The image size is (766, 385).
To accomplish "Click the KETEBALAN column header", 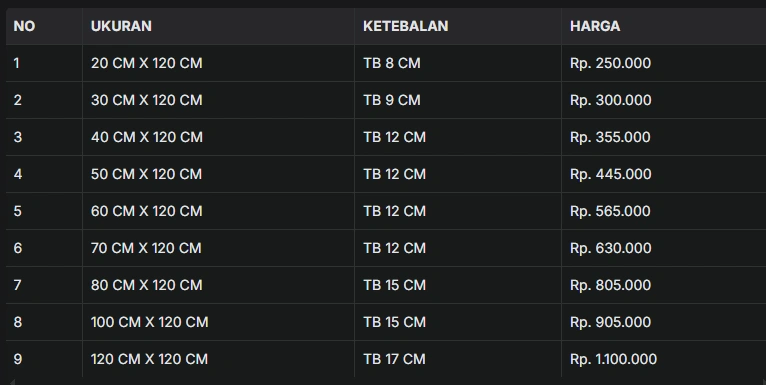I will [458, 26].
